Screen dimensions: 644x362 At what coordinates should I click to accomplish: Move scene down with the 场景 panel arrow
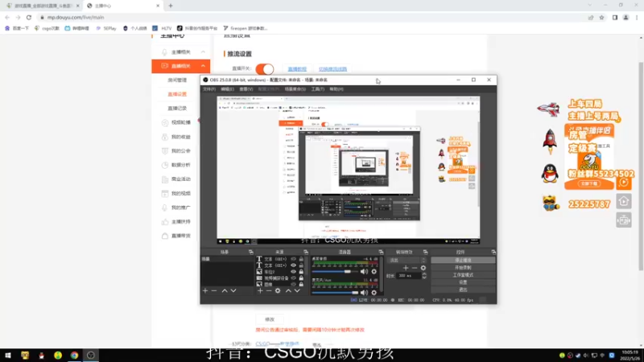tap(233, 290)
